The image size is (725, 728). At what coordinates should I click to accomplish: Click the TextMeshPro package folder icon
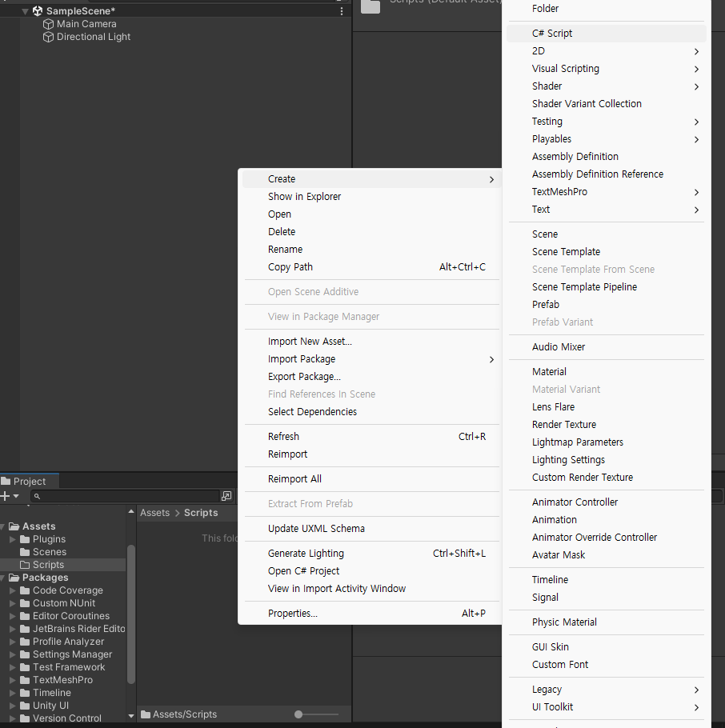click(x=25, y=680)
